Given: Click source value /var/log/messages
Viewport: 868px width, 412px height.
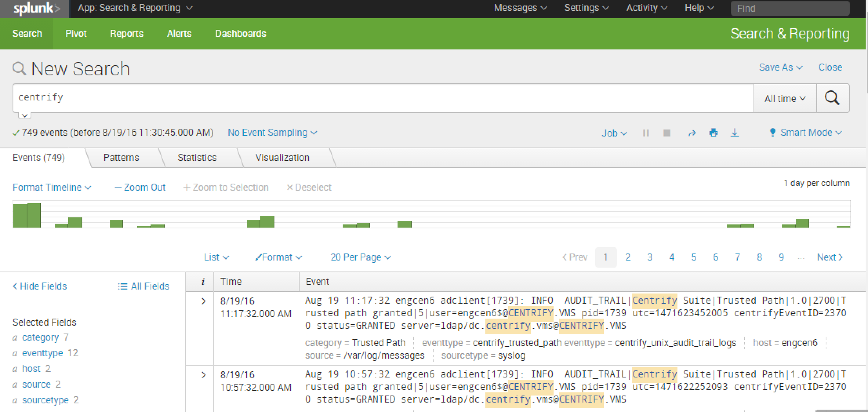Looking at the screenshot, I should (384, 355).
